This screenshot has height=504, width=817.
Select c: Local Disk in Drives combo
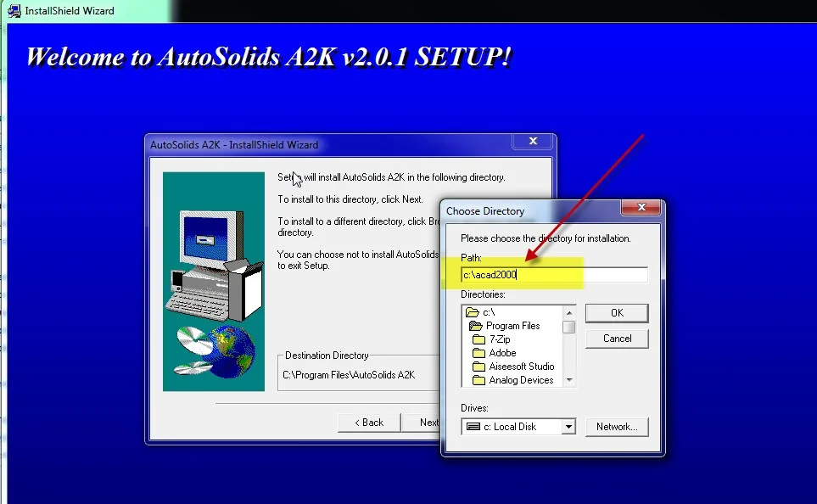[x=511, y=427]
